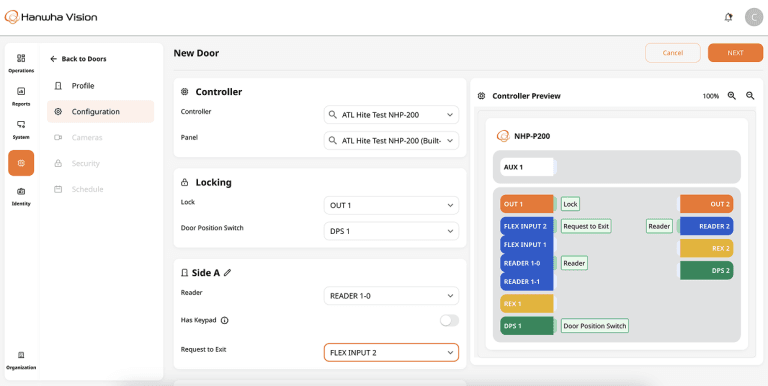Cancel the new door
The height and width of the screenshot is (386, 768).
pos(672,53)
